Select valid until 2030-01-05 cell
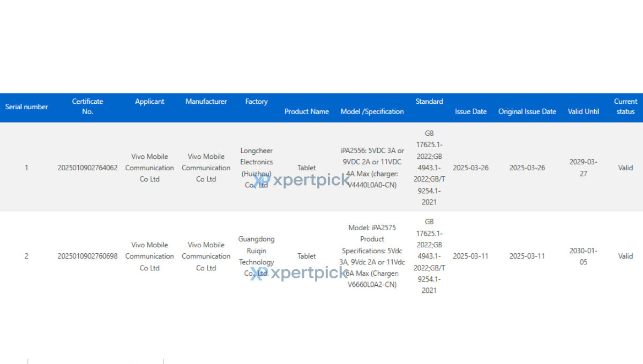Screen dimensions: 643x364 point(584,256)
